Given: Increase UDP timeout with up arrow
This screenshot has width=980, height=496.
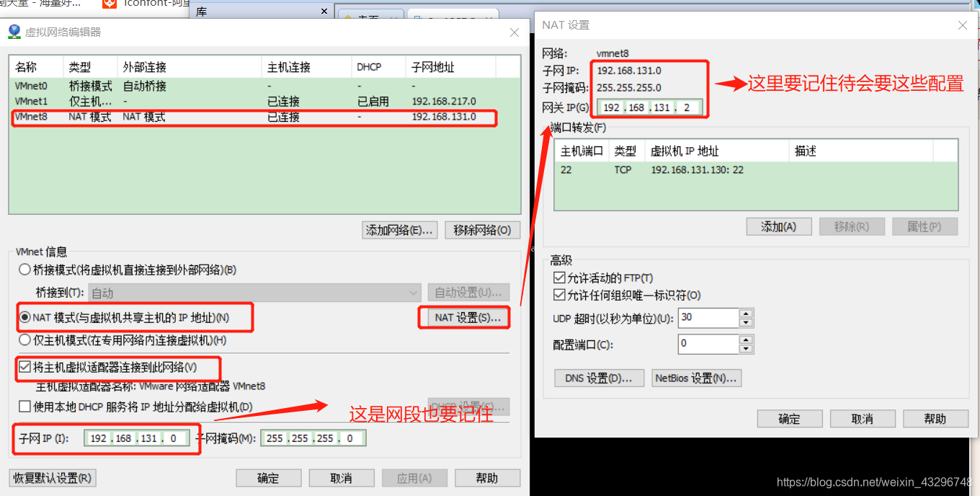Looking at the screenshot, I should [746, 314].
